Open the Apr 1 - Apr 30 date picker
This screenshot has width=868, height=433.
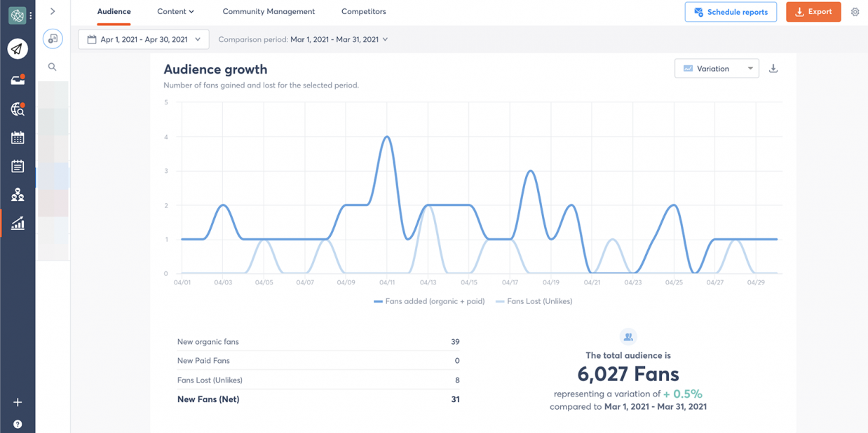tap(144, 39)
